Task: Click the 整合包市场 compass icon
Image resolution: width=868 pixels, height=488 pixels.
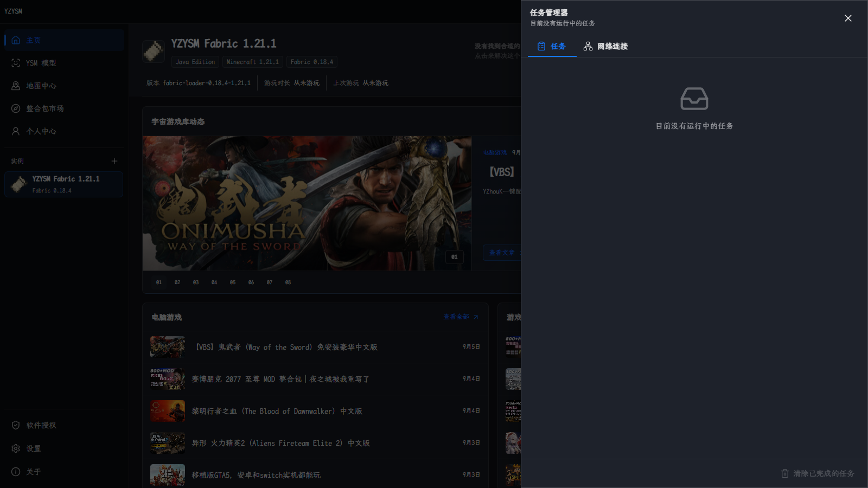Action: click(x=16, y=108)
